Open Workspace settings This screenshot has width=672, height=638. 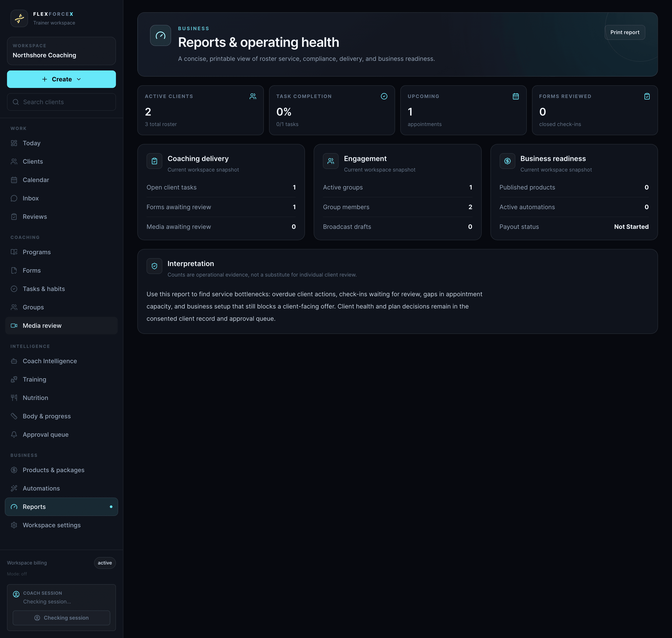coord(61,525)
